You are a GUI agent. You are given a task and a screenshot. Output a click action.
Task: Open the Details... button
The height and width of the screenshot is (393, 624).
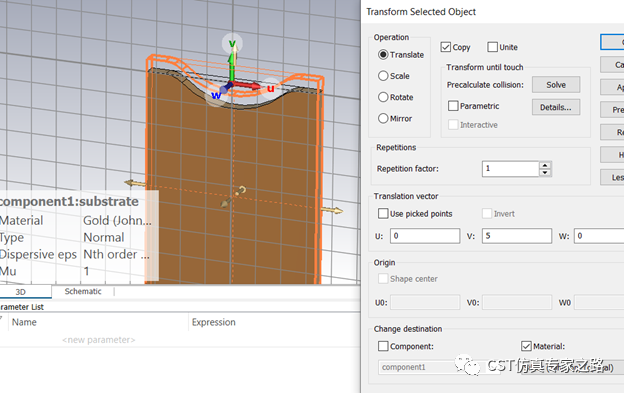pos(556,107)
